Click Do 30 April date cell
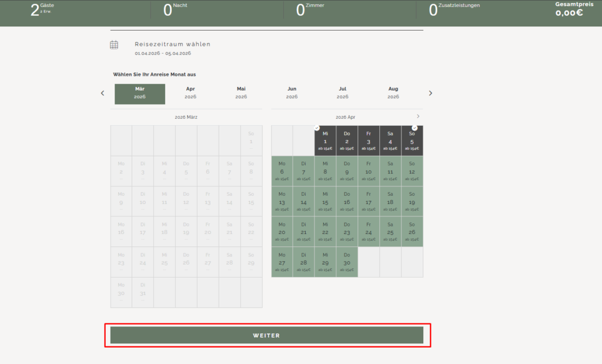This screenshot has width=602, height=364. point(347,262)
